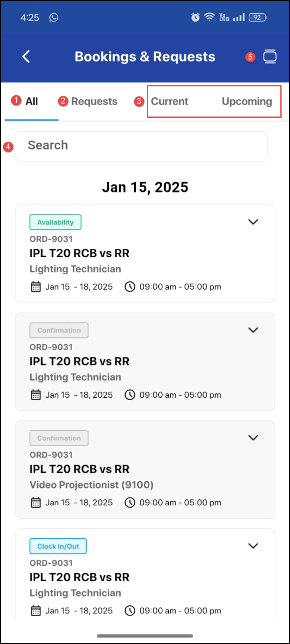The height and width of the screenshot is (644, 290).
Task: Click the WhatsApp notification icon in status bar
Action: coord(54,17)
